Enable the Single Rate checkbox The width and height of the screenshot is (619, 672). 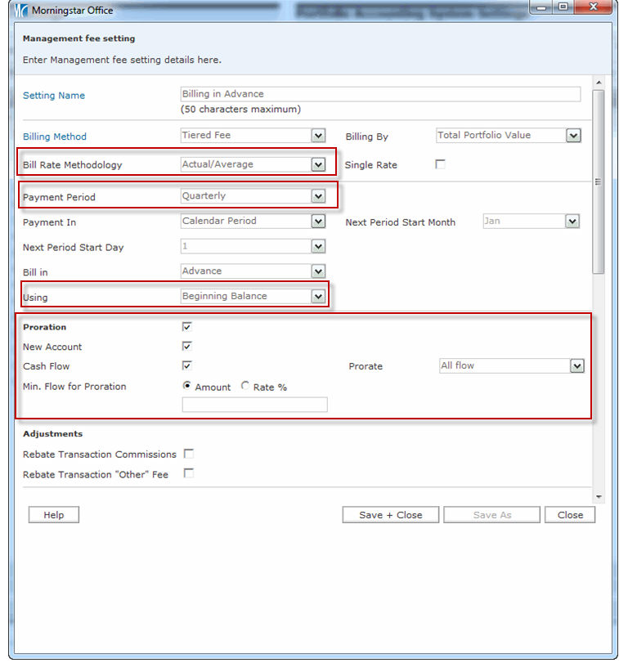click(440, 164)
